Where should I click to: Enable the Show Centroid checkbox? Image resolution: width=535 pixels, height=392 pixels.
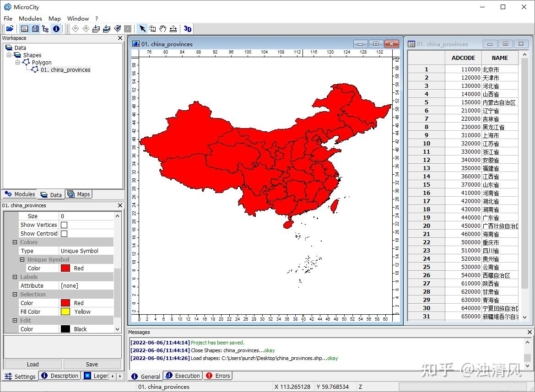click(x=64, y=233)
